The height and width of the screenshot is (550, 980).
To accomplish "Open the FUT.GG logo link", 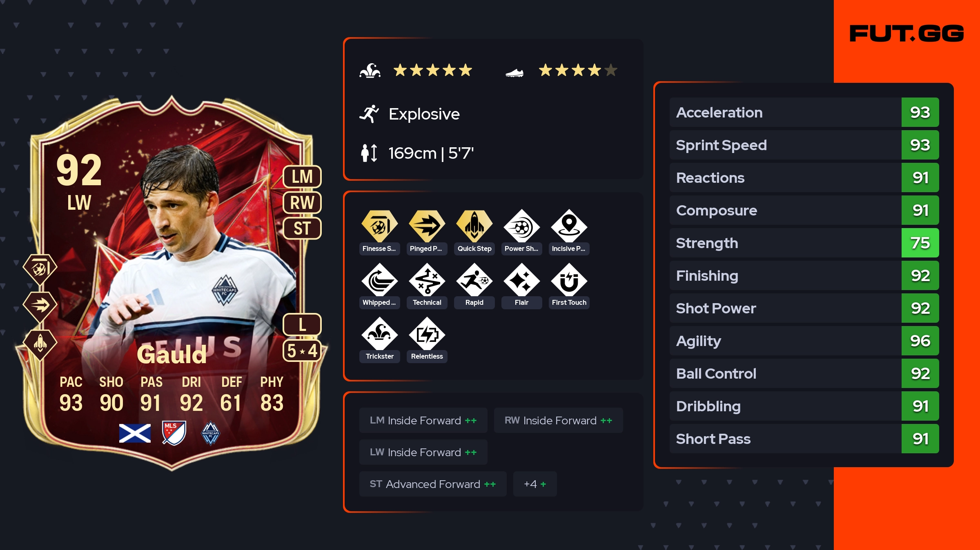I will click(906, 33).
